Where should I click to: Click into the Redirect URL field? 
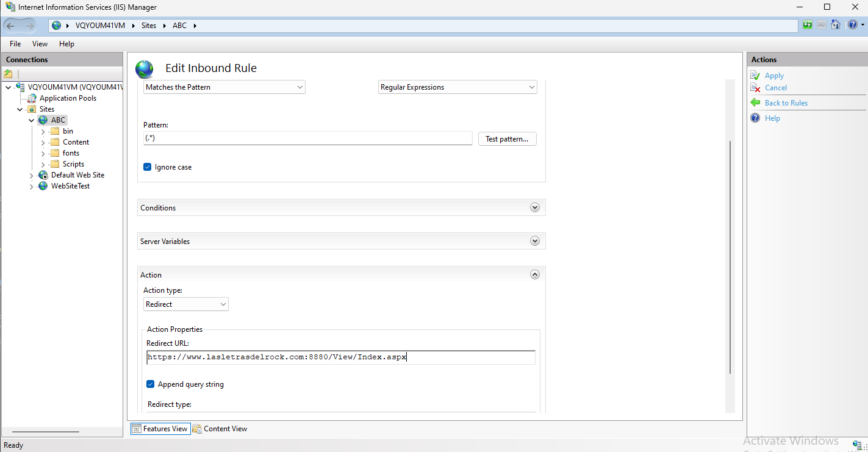(340, 357)
